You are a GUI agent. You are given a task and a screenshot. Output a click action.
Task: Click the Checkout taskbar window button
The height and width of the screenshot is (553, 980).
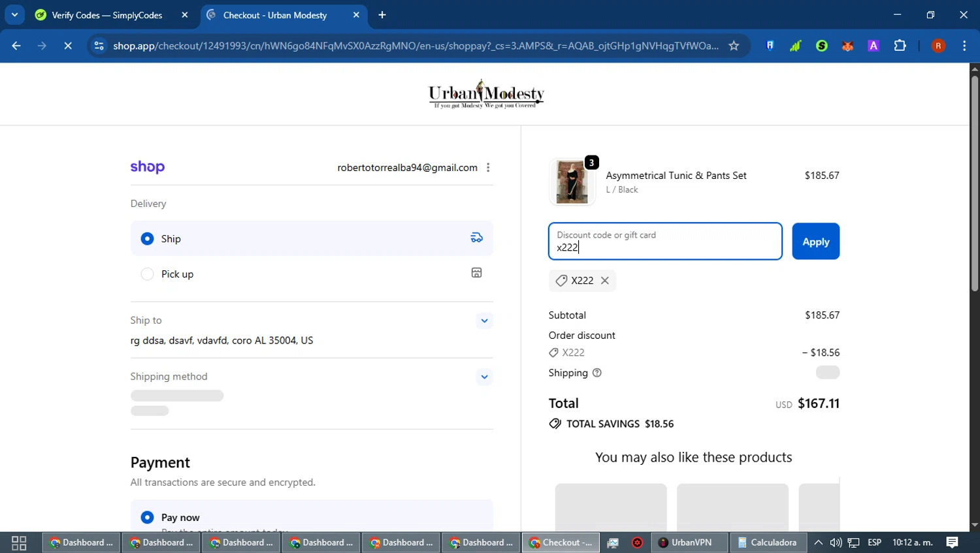coord(561,543)
